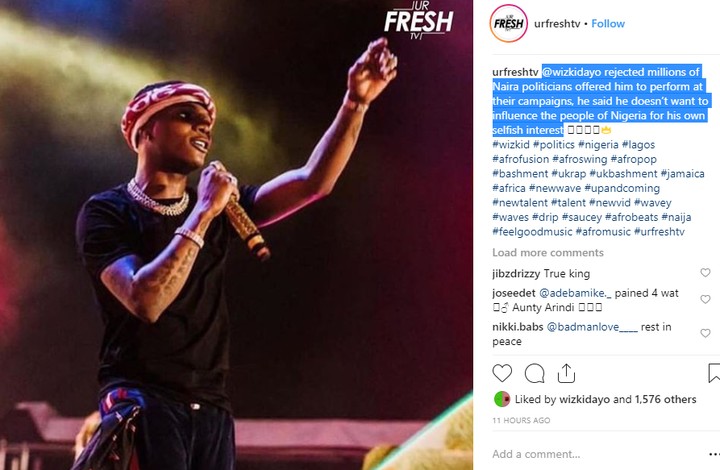Like the post with the heart icon
The width and height of the screenshot is (720, 470).
click(x=502, y=373)
